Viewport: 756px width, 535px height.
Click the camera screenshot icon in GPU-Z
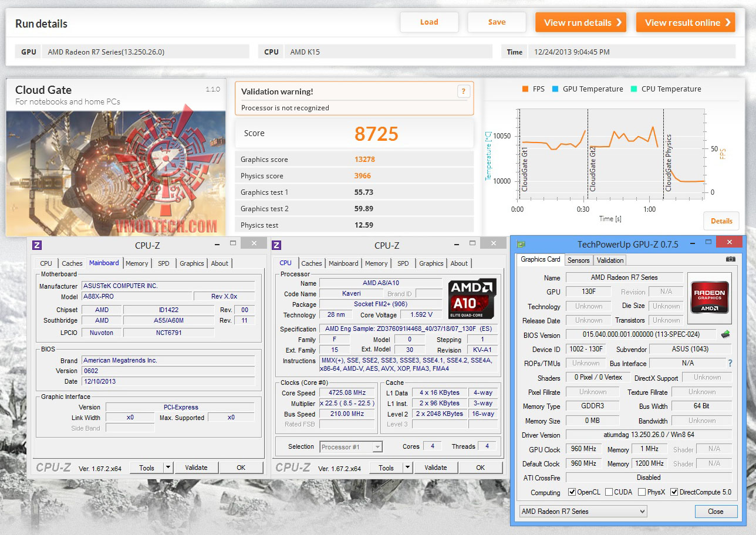click(x=730, y=259)
